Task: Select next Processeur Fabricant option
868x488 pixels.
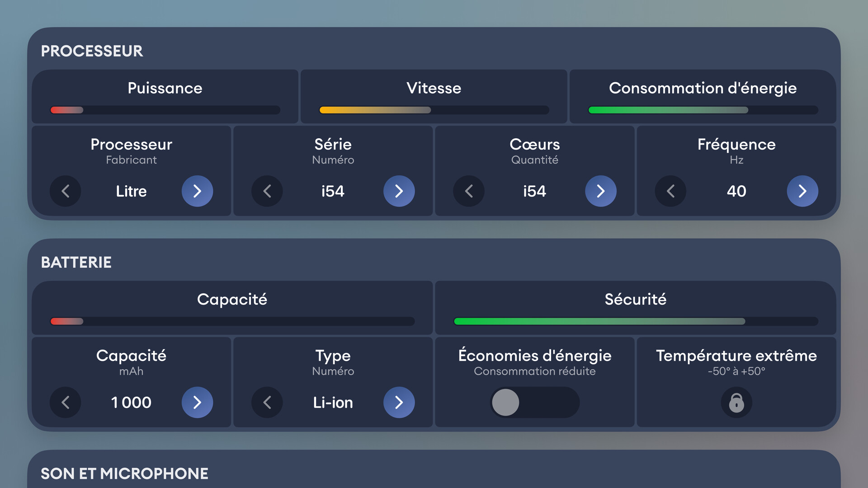Action: (x=197, y=191)
